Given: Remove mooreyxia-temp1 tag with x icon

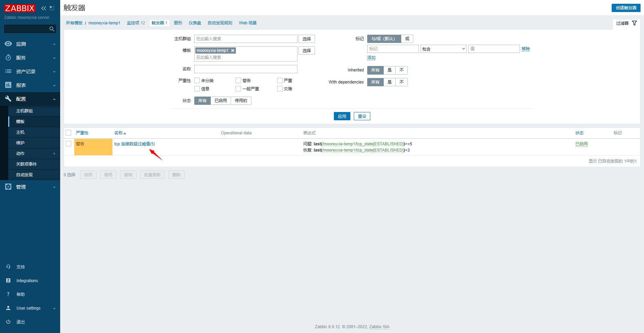Looking at the screenshot, I should 233,51.
